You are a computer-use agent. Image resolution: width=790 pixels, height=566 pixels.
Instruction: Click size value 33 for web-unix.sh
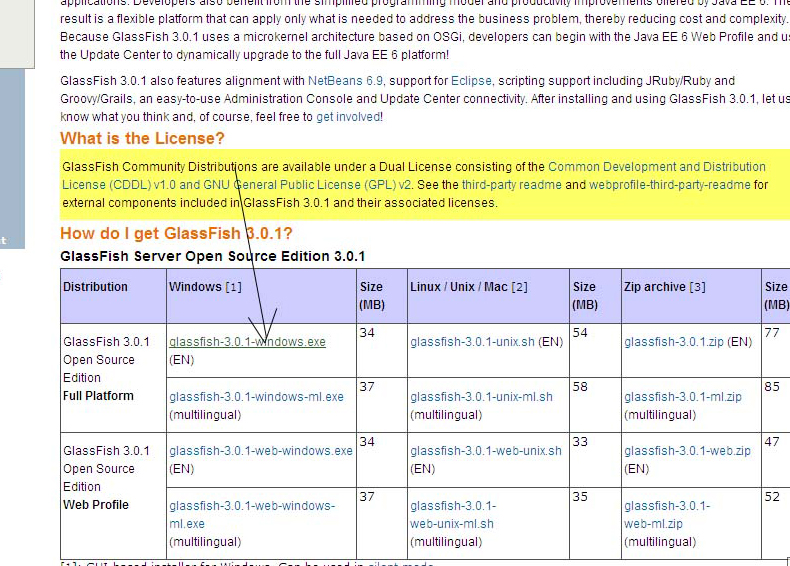click(580, 442)
